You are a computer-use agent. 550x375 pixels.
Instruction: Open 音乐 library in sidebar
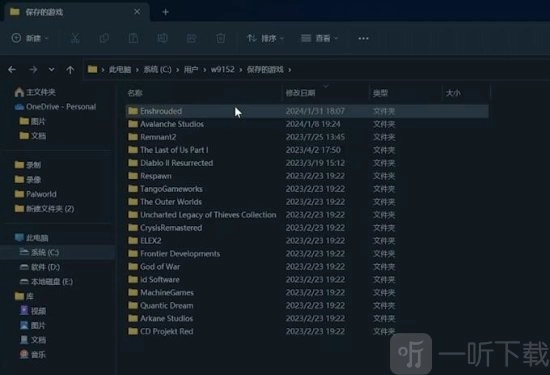33,355
